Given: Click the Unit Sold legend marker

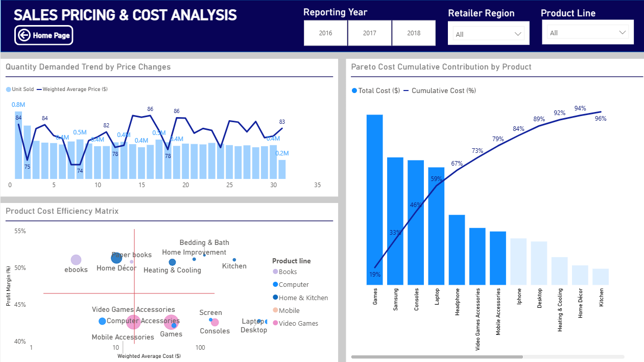Looking at the screenshot, I should pos(8,89).
